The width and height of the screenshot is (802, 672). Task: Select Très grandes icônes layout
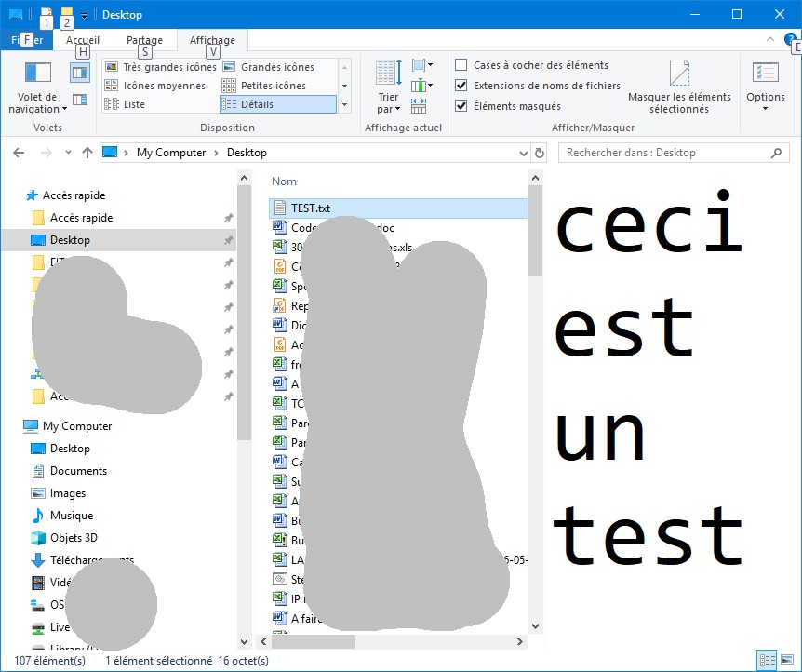(x=161, y=67)
